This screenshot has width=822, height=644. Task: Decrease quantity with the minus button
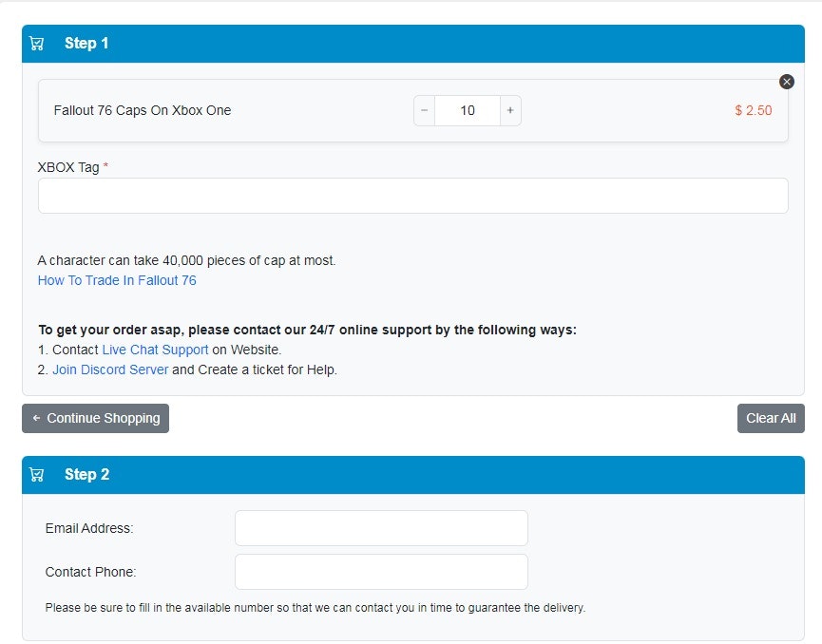click(425, 110)
